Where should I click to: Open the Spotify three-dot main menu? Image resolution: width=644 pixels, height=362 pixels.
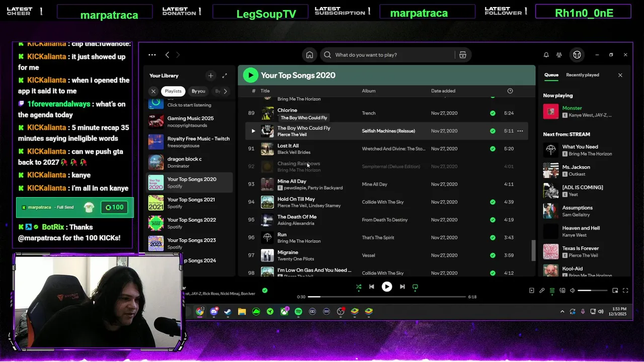pyautogui.click(x=152, y=55)
